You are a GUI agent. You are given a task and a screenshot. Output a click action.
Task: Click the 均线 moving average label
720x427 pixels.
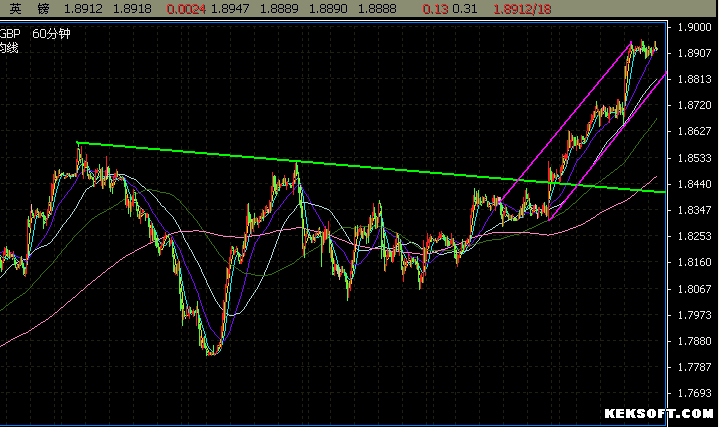[9, 48]
